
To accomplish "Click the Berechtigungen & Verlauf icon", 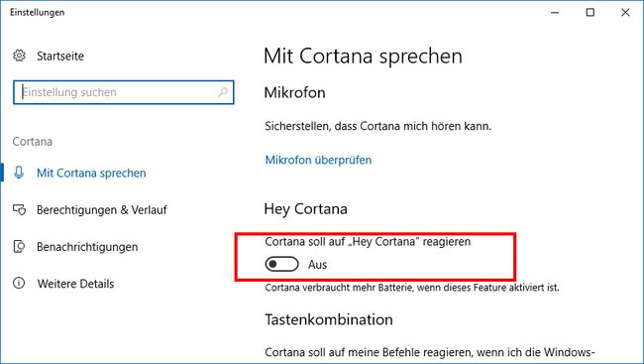I will [x=19, y=209].
